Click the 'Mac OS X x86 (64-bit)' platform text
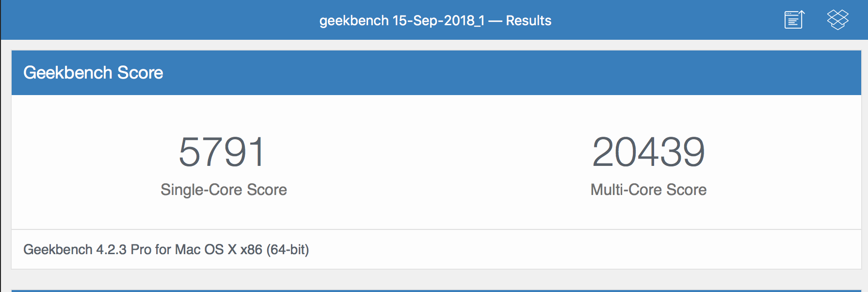This screenshot has height=292, width=868. click(x=242, y=249)
